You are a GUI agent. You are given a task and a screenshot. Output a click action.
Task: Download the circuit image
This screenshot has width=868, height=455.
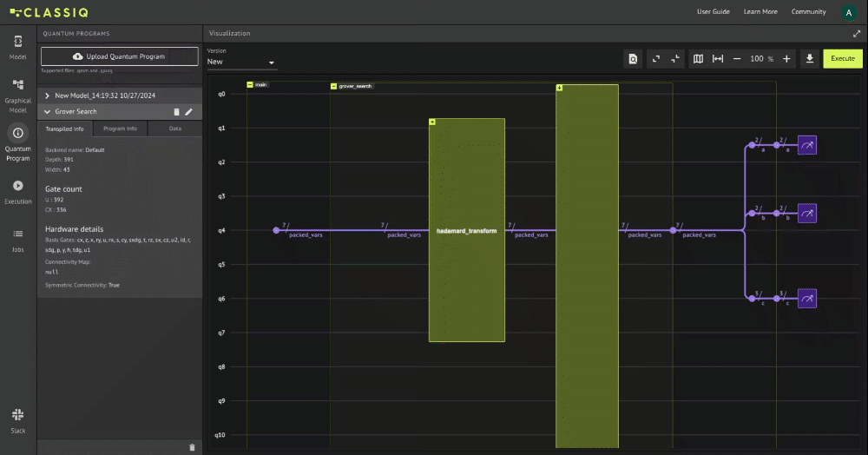(809, 59)
